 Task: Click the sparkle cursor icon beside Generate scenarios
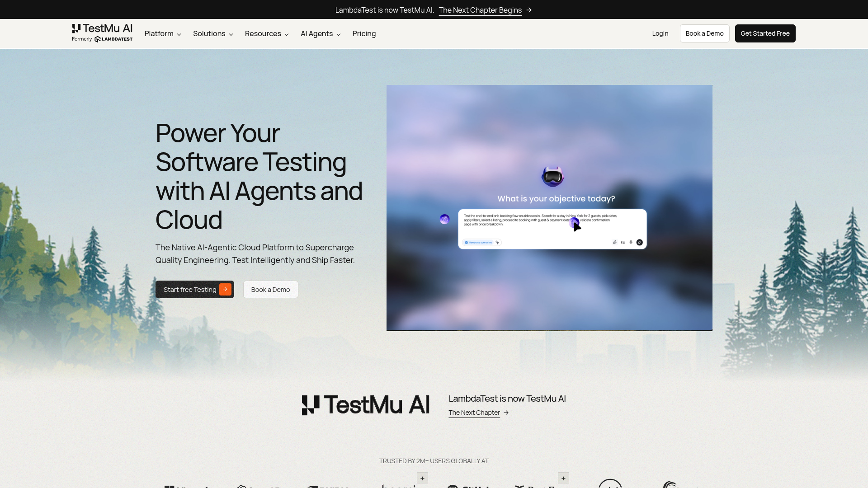point(497,243)
